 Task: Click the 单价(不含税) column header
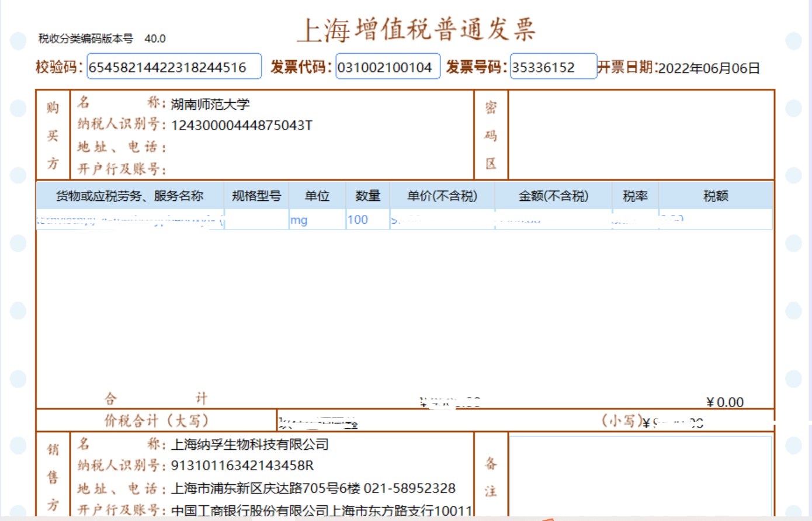click(x=442, y=196)
